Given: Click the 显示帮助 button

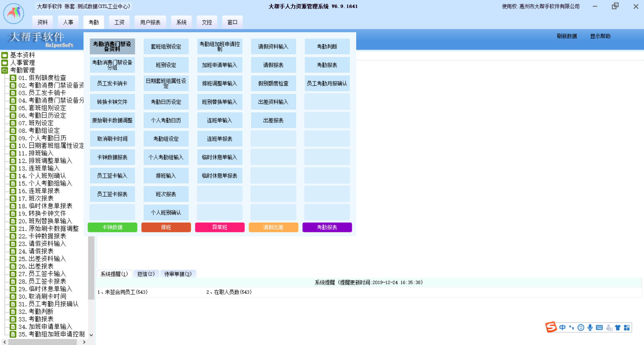Looking at the screenshot, I should pyautogui.click(x=600, y=36).
